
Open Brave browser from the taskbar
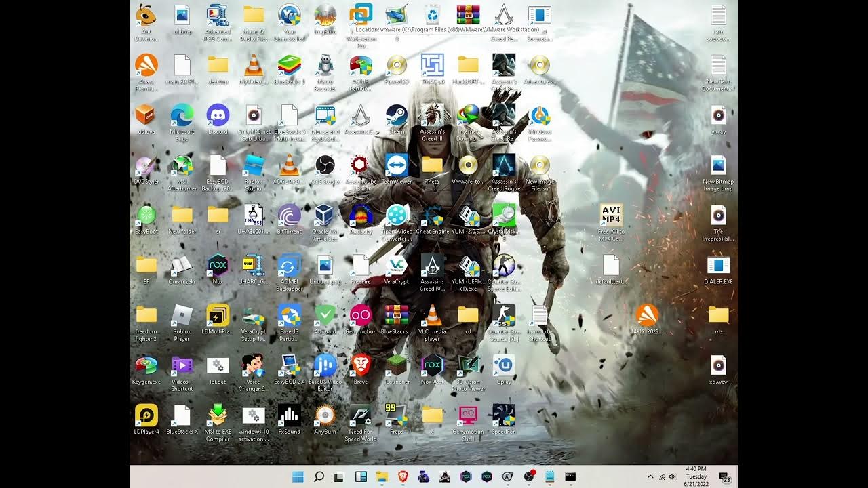[x=403, y=476]
